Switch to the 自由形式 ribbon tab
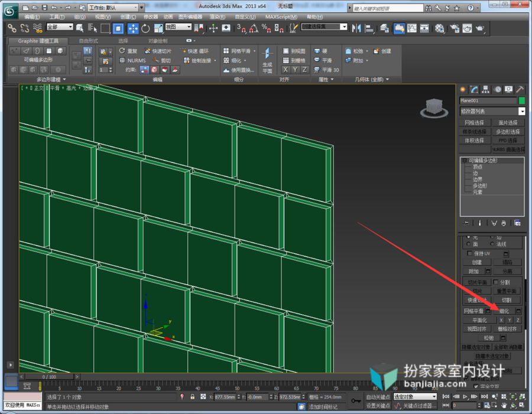532x414 pixels. point(88,41)
